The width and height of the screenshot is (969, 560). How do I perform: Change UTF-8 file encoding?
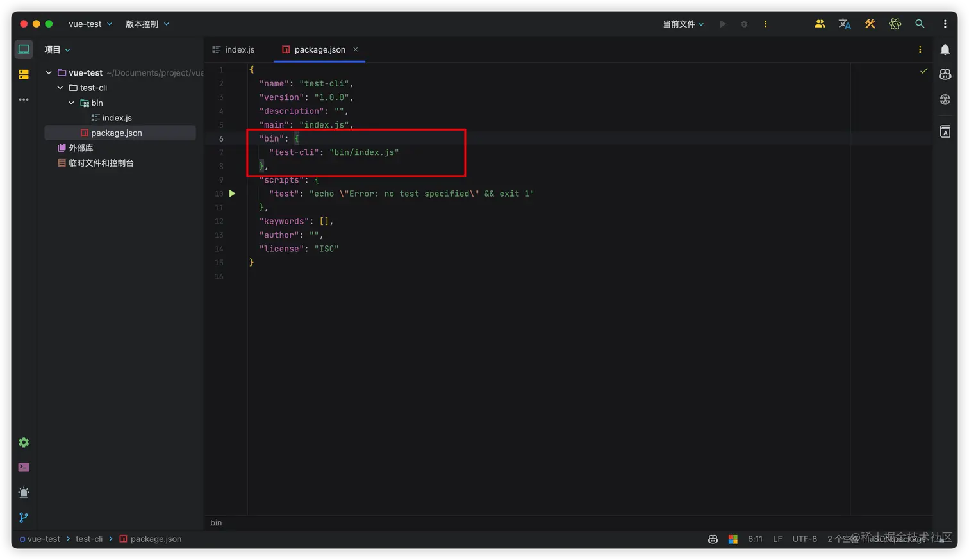pos(804,539)
